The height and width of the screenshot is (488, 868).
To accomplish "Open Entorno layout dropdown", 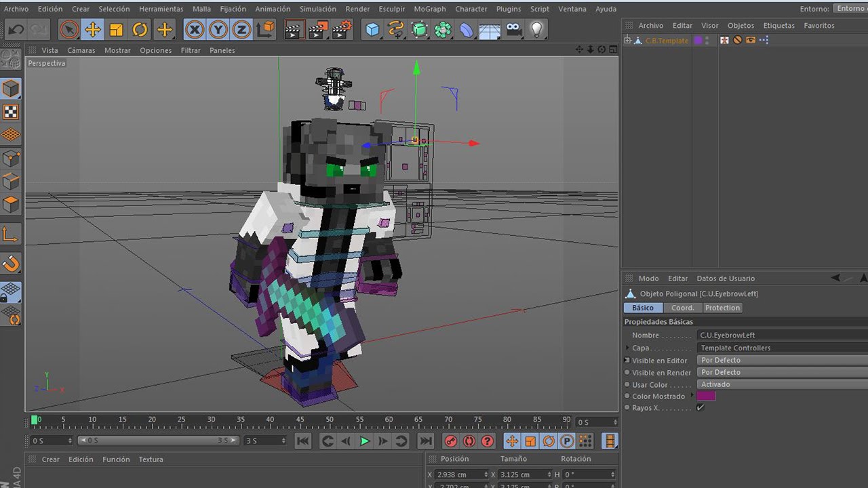I will click(850, 8).
